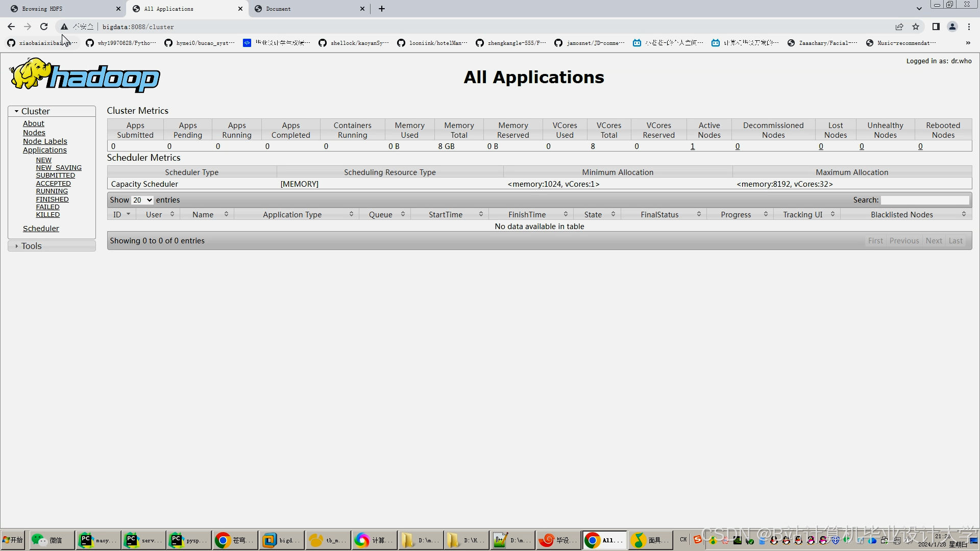Click the Active Nodes count link
The image size is (980, 551).
tap(693, 146)
